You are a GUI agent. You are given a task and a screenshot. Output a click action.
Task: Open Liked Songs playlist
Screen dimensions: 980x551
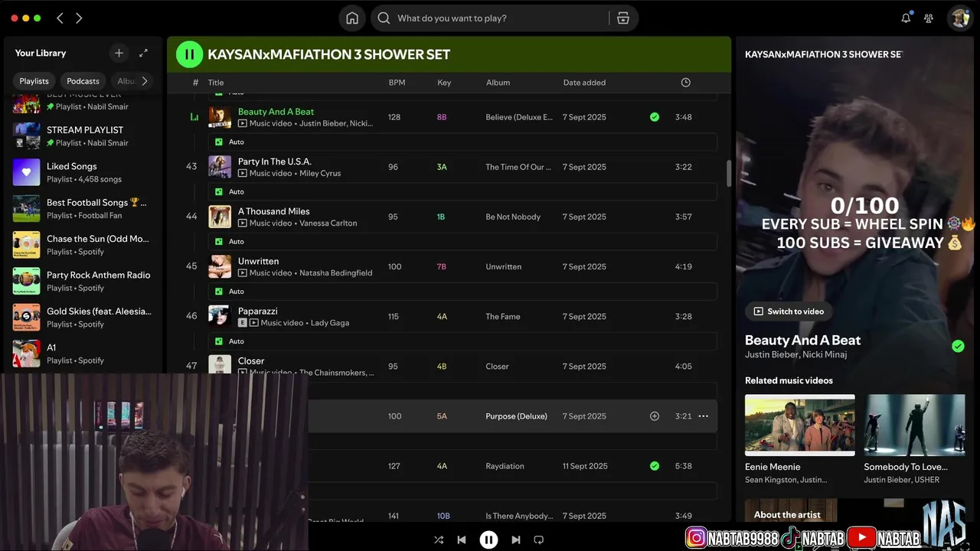pos(82,172)
